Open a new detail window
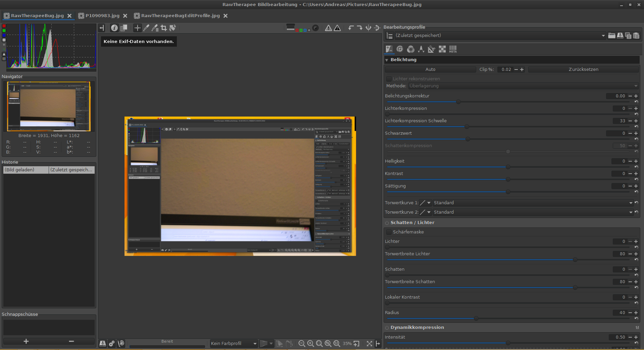This screenshot has width=644, height=350. coord(356,343)
